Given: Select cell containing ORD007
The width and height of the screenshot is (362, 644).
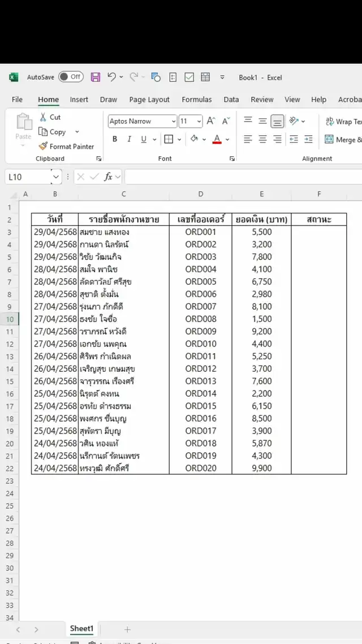Looking at the screenshot, I should [x=201, y=307].
